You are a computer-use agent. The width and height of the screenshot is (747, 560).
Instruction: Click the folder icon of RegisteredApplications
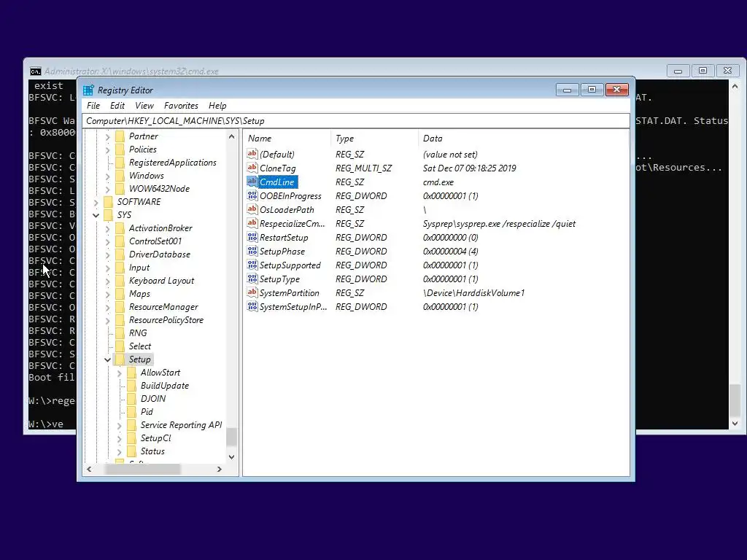(120, 163)
